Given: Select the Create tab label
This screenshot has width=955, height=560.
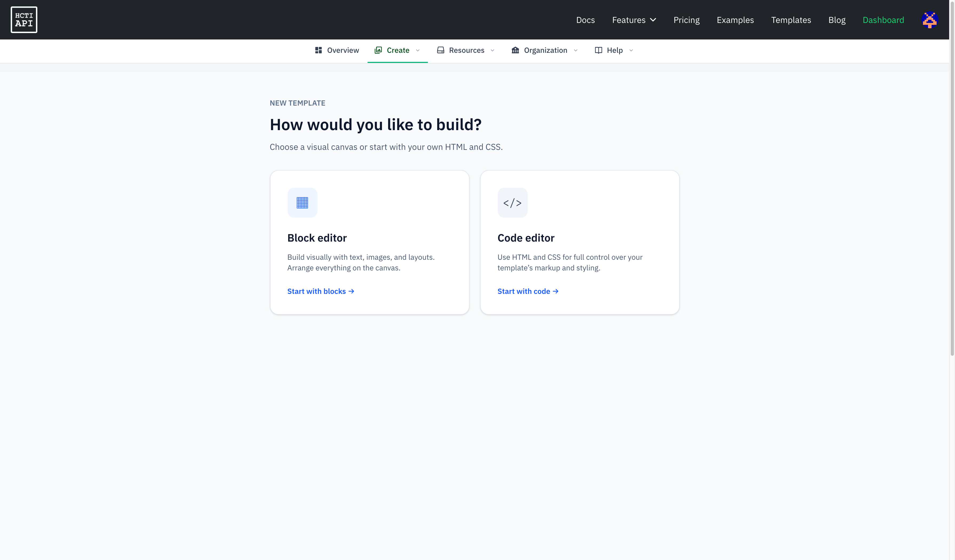Looking at the screenshot, I should coord(398,50).
